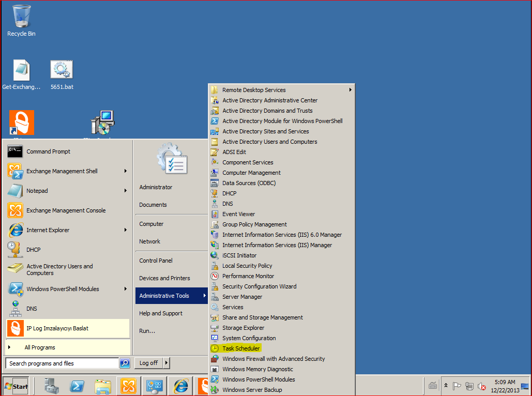This screenshot has height=396, width=532.
Task: Launch Command Prompt icon in Start menu
Action: (x=15, y=151)
